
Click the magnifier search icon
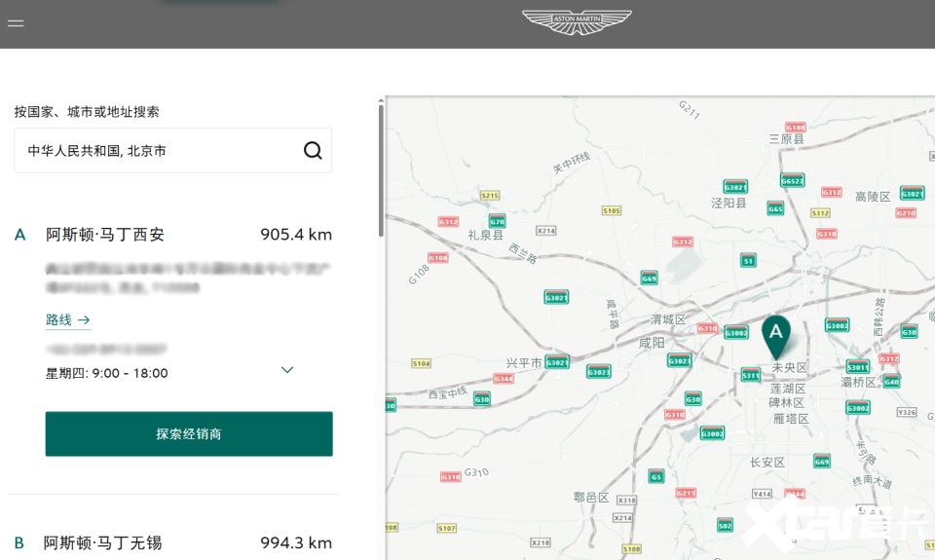pos(313,150)
